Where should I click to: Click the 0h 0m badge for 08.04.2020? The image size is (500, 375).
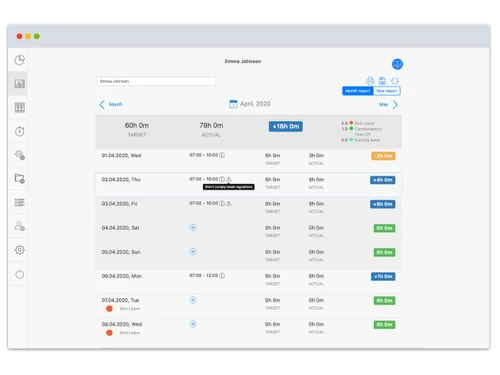(384, 325)
